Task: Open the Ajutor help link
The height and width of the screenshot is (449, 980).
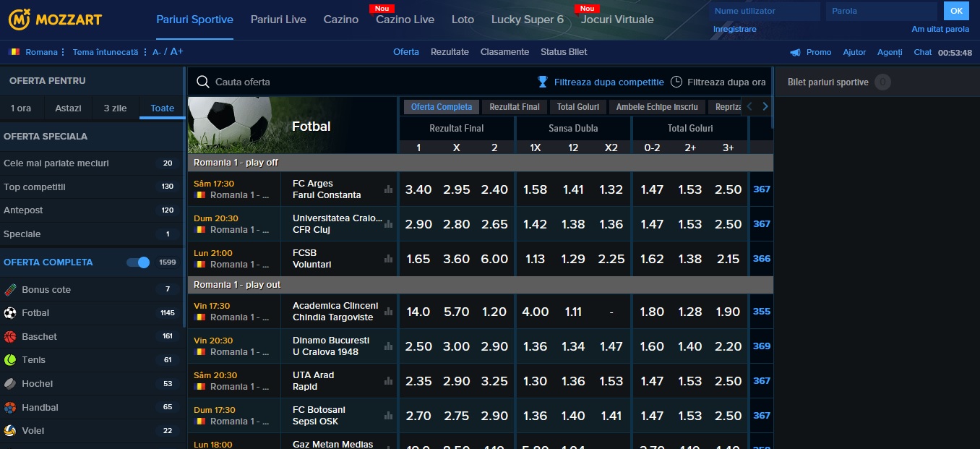Action: point(854,52)
